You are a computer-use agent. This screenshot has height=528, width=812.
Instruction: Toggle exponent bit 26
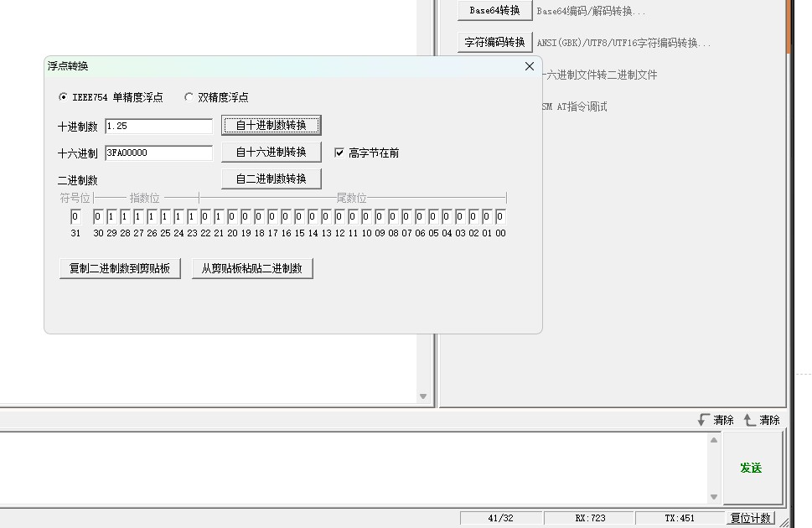coord(152,216)
